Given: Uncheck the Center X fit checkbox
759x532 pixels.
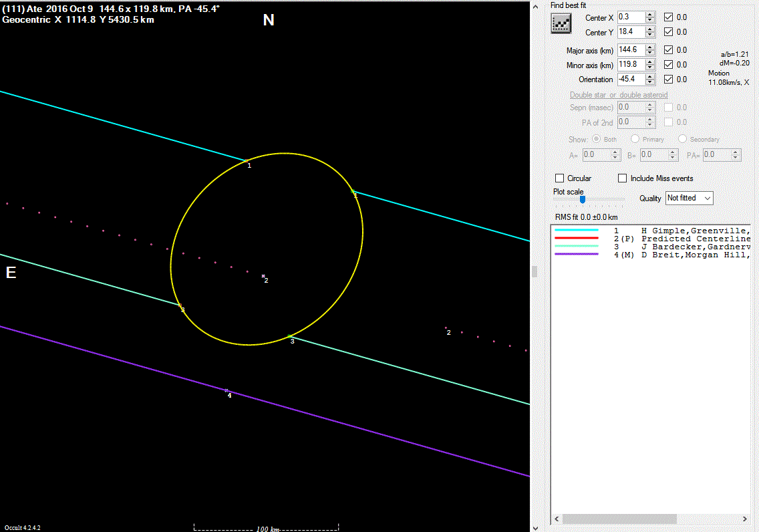Looking at the screenshot, I should tap(669, 17).
